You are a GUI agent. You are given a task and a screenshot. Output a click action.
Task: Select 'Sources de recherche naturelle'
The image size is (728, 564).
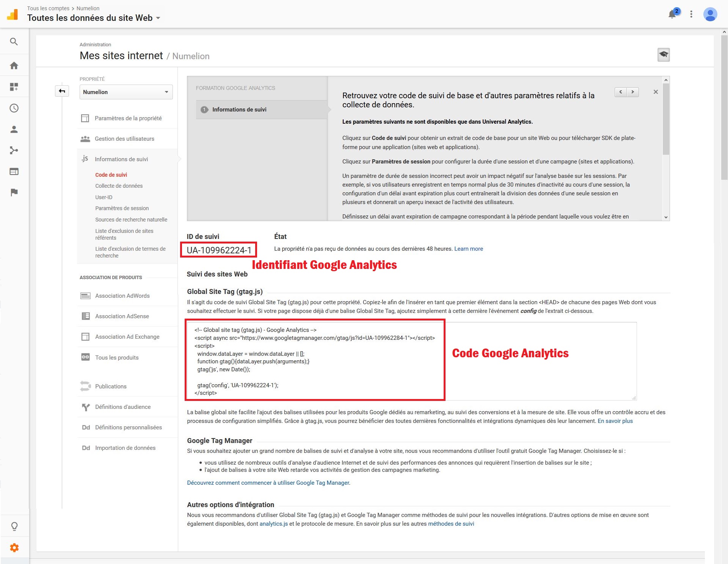click(131, 220)
